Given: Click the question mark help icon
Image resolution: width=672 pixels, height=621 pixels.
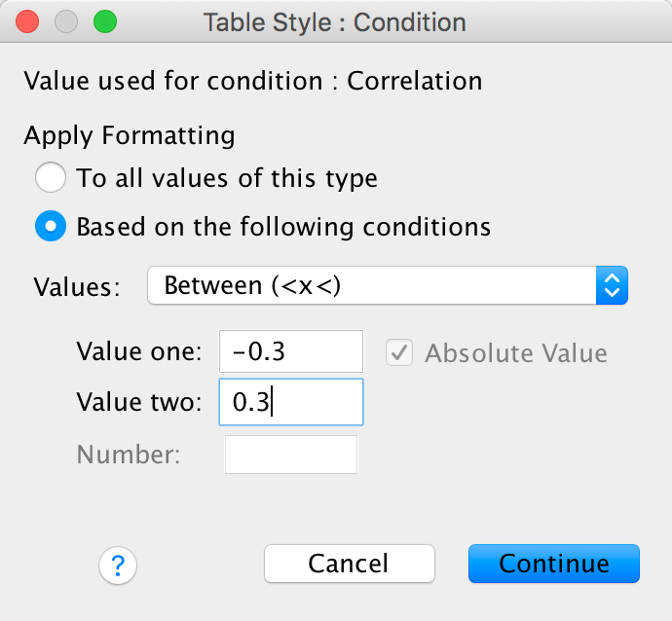Looking at the screenshot, I should coord(118,565).
